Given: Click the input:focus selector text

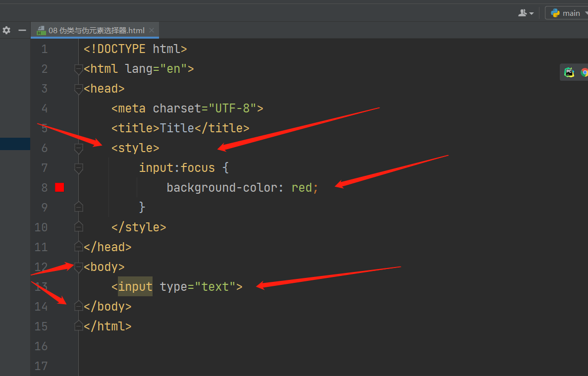Looking at the screenshot, I should [177, 167].
